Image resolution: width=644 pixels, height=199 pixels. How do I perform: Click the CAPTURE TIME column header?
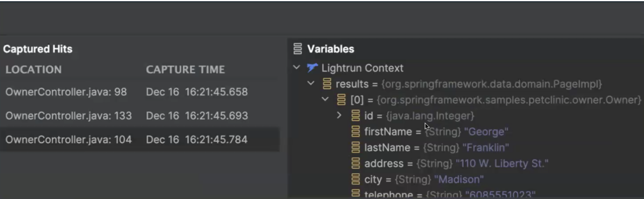[x=185, y=70]
